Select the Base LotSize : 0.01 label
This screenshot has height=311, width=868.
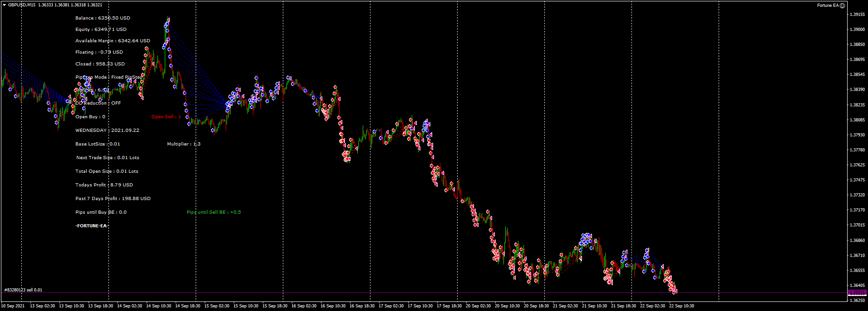pos(98,144)
